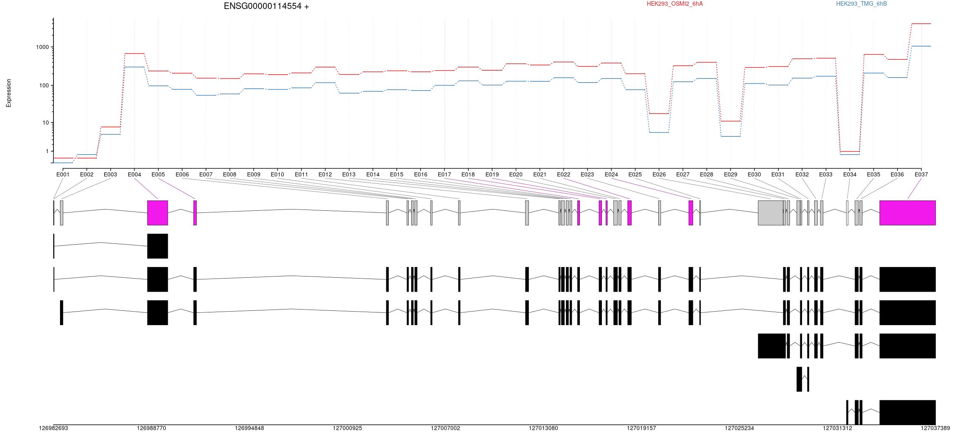Select the HEK293_TMG_6hB legend label
980x437 pixels.
coord(862,4)
